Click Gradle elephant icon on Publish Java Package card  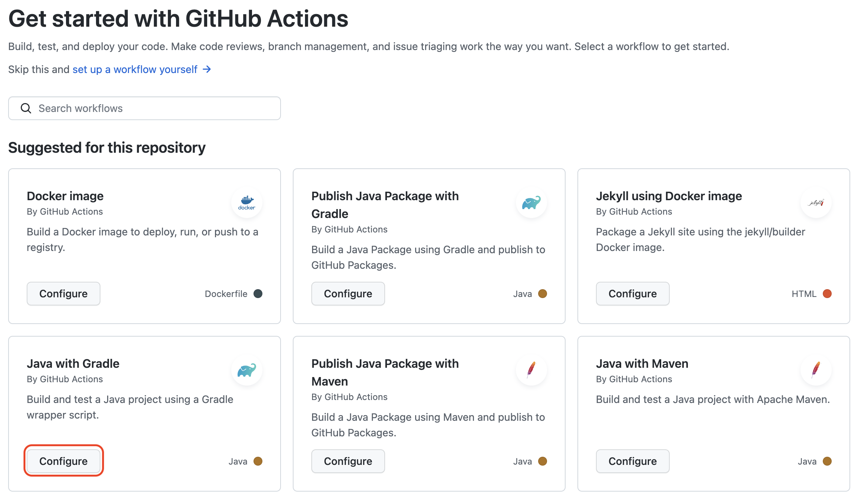pos(531,202)
